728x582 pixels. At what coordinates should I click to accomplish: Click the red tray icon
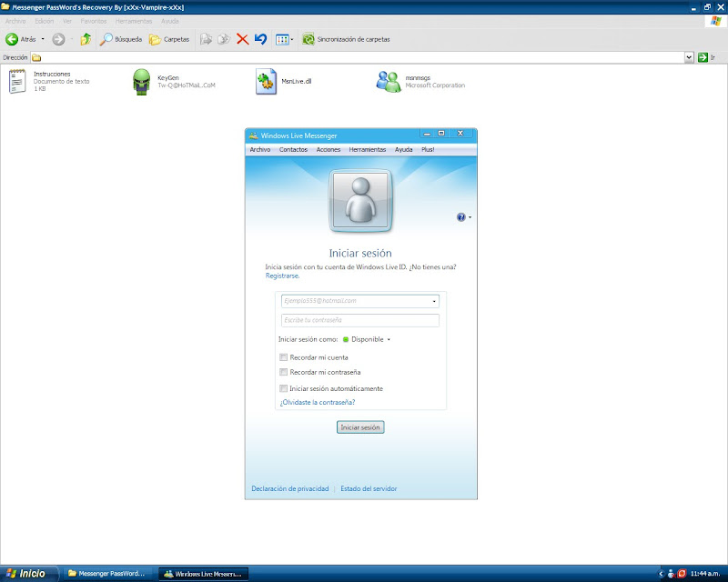tap(682, 574)
